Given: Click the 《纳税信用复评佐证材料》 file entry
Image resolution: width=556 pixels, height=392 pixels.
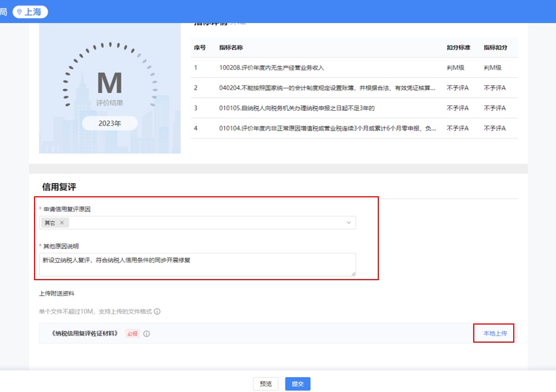Looking at the screenshot, I should 84,333.
